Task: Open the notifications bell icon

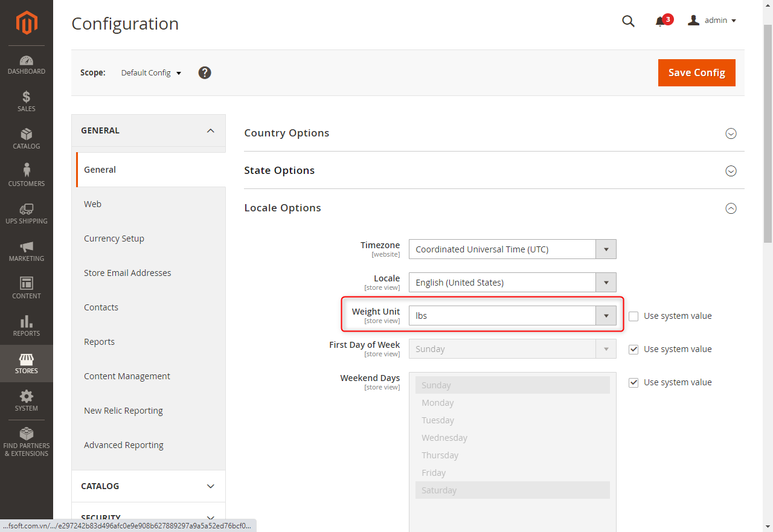Action: tap(660, 22)
